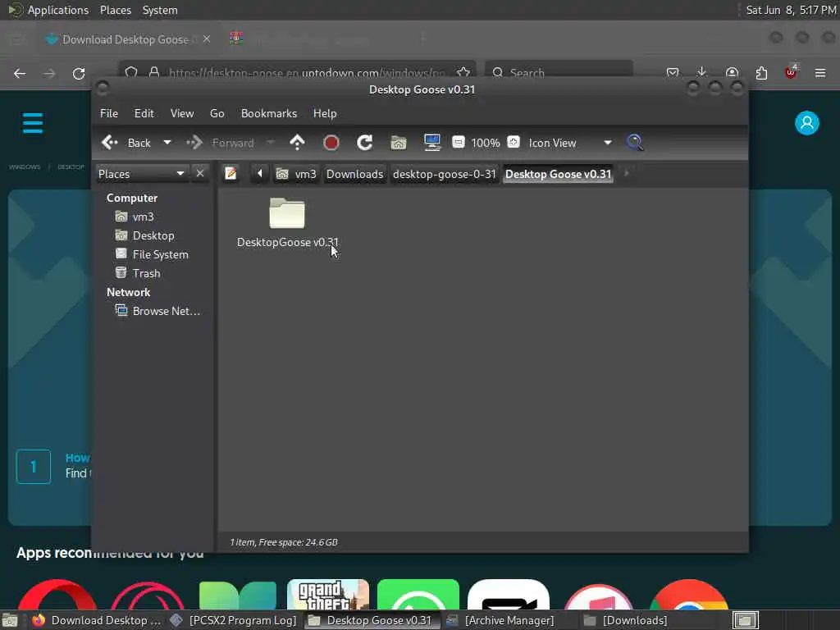This screenshot has height=630, width=840.
Task: Open Firefox downloads arrow icon
Action: (702, 73)
